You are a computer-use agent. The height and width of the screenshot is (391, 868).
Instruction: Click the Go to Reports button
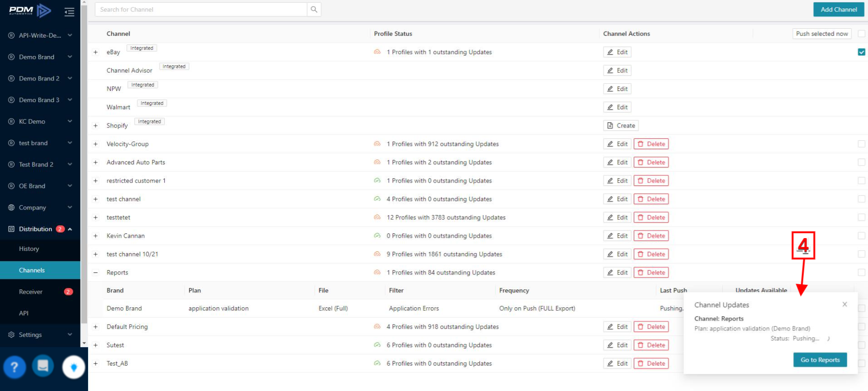point(820,360)
